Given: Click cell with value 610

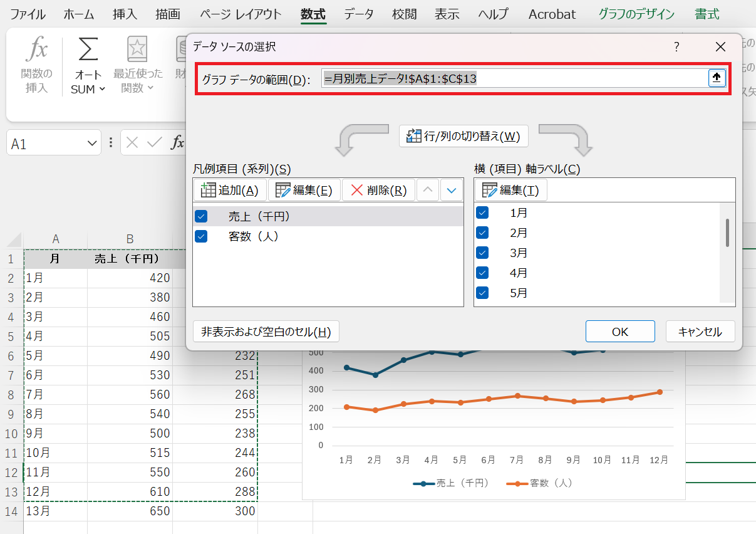Looking at the screenshot, I should tap(130, 491).
